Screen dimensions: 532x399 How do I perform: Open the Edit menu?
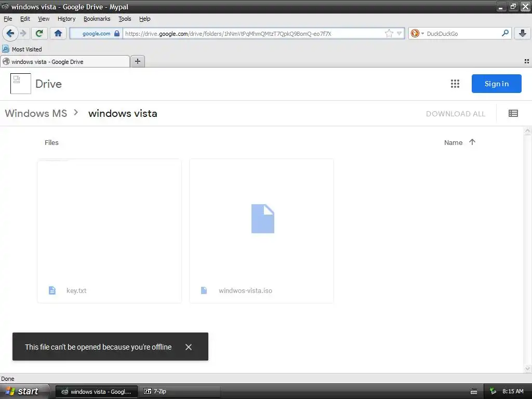25,19
